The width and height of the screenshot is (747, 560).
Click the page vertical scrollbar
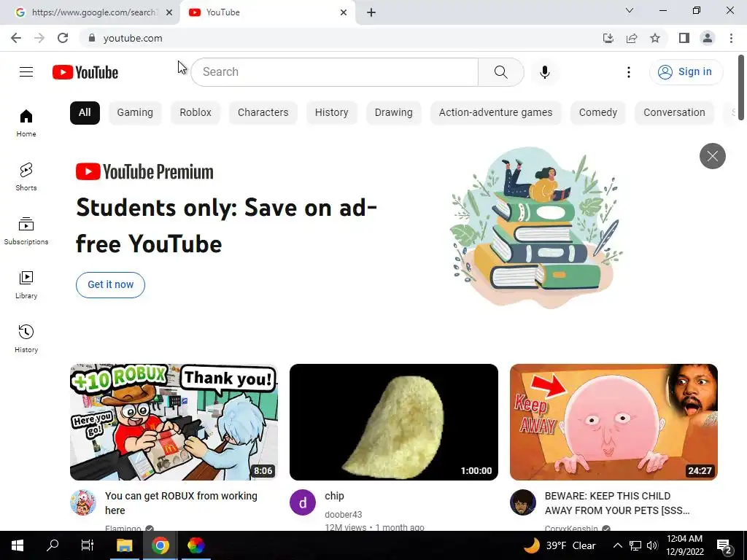[x=741, y=87]
